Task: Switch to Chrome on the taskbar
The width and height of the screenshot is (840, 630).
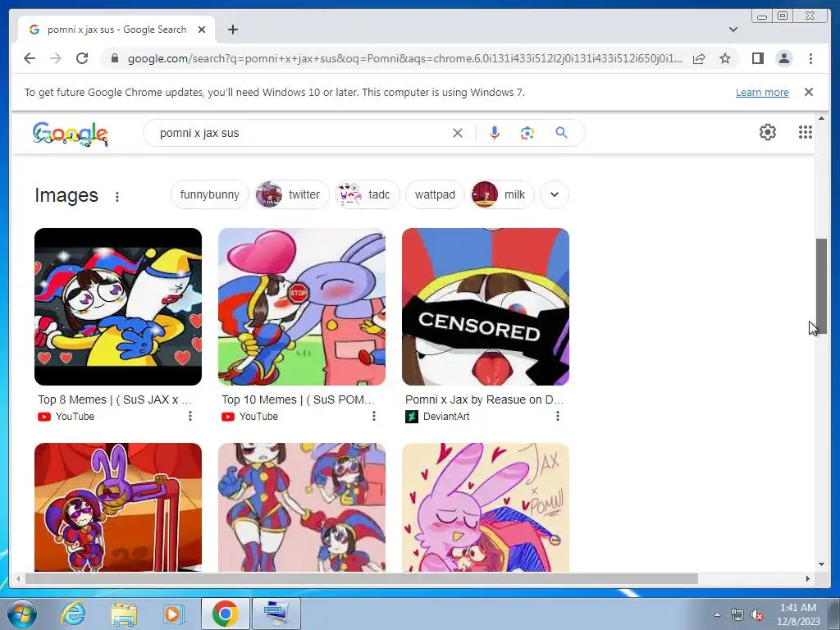Action: pyautogui.click(x=225, y=614)
